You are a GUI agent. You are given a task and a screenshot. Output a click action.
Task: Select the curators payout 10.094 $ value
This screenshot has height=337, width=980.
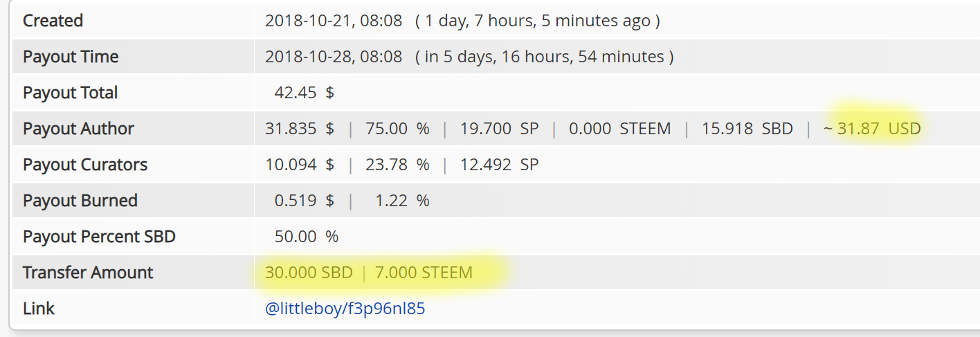point(300,165)
